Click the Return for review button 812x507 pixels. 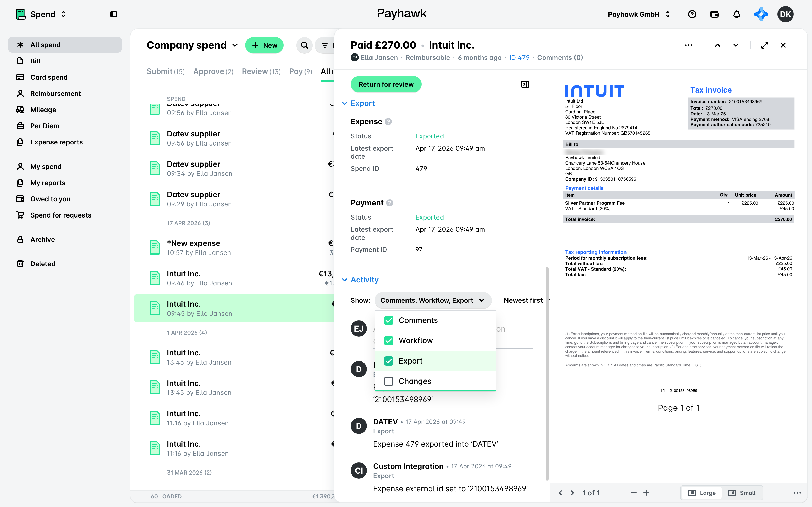[x=386, y=84]
